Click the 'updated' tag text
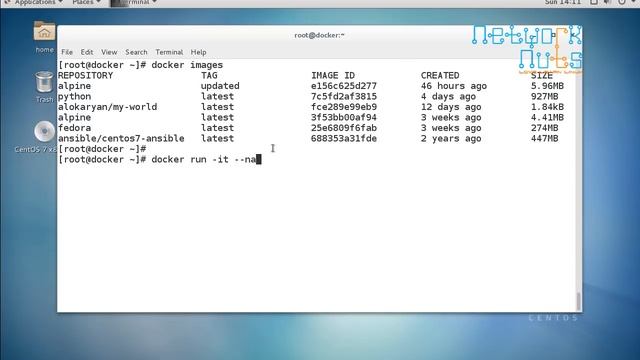Image resolution: width=640 pixels, height=360 pixels. click(x=220, y=86)
